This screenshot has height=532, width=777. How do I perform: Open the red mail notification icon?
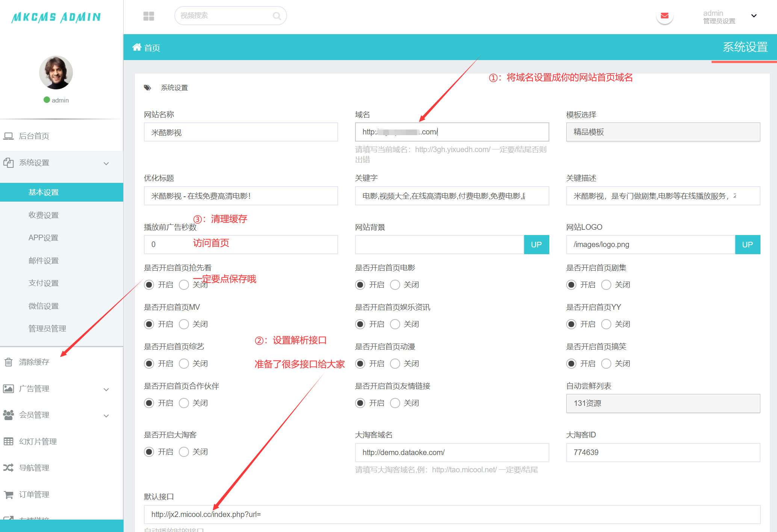[664, 16]
